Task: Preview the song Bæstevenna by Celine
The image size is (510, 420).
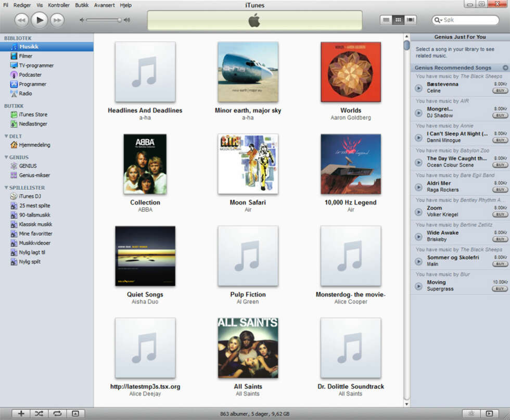Action: pos(418,88)
